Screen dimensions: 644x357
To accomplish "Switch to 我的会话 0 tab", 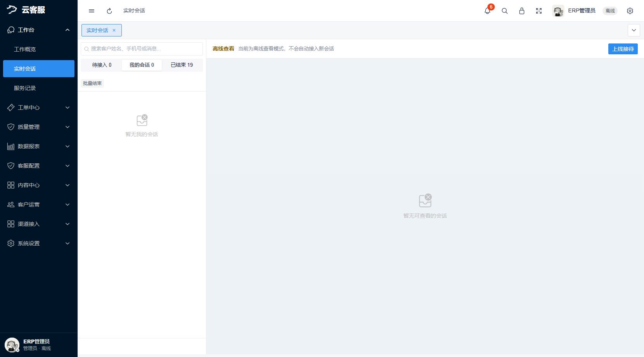I will click(142, 65).
